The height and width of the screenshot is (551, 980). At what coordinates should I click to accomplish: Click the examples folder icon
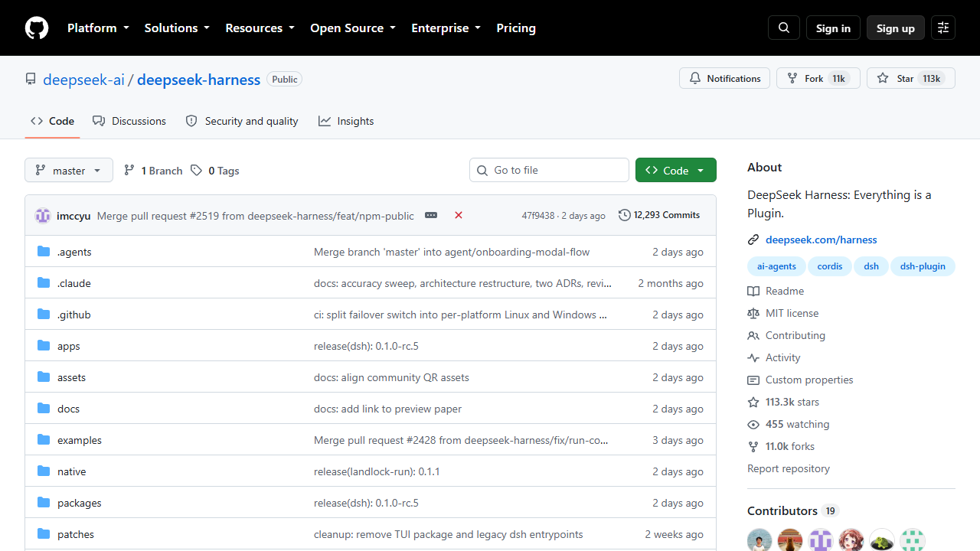tap(44, 440)
